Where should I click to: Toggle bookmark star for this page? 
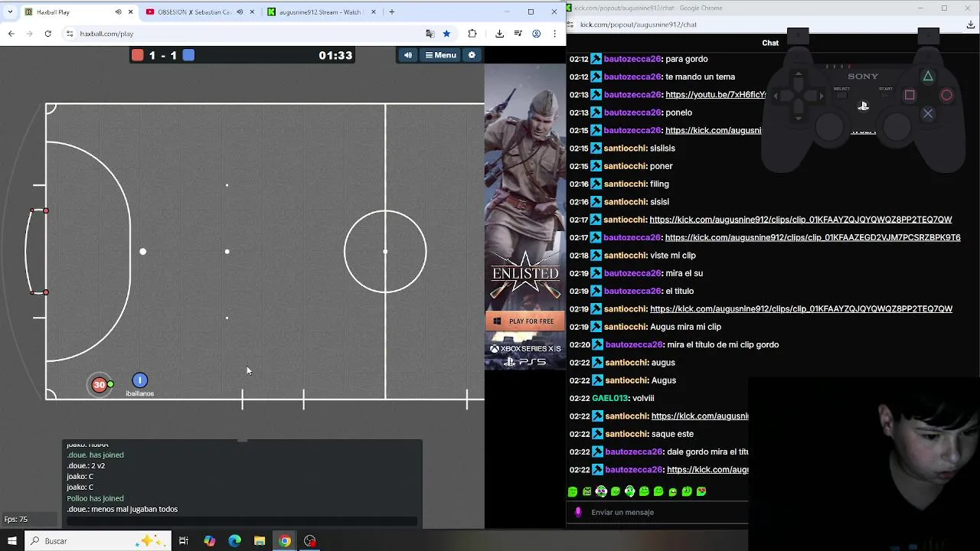pyautogui.click(x=446, y=34)
